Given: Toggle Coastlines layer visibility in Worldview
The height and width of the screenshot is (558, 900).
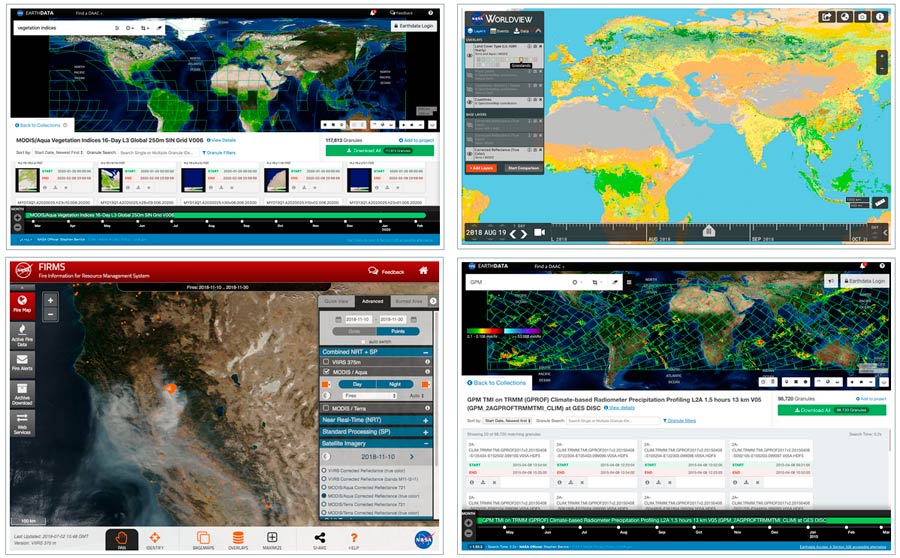Looking at the screenshot, I should tap(470, 102).
